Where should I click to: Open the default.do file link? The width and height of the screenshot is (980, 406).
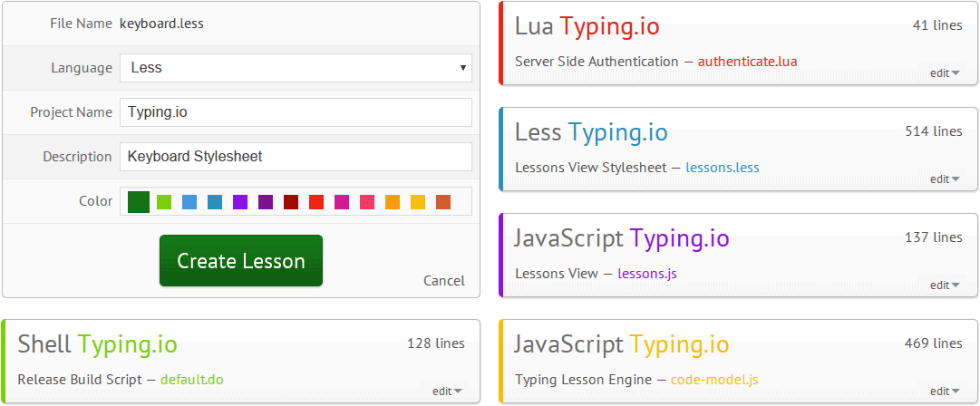(192, 380)
